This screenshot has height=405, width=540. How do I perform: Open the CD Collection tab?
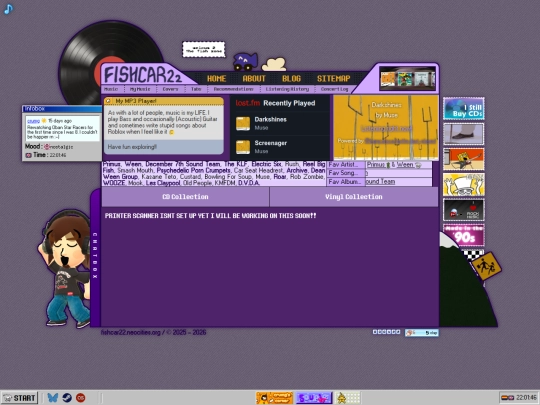[185, 197]
